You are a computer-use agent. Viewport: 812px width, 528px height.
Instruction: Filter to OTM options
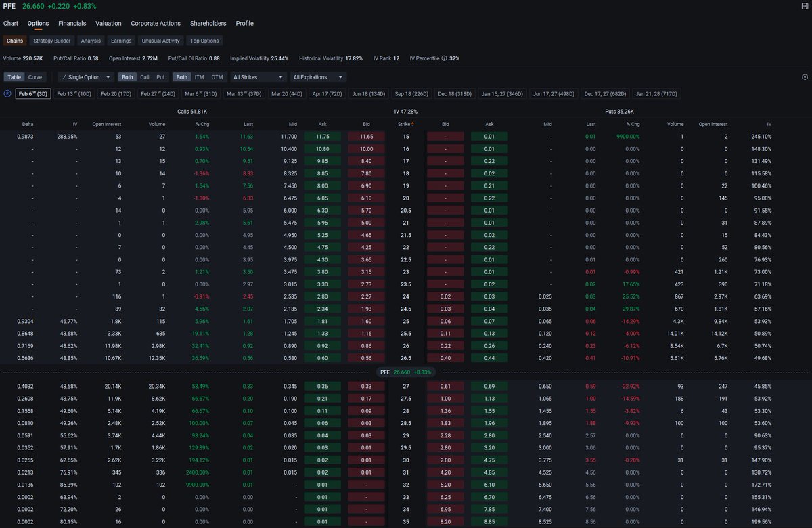coord(217,77)
